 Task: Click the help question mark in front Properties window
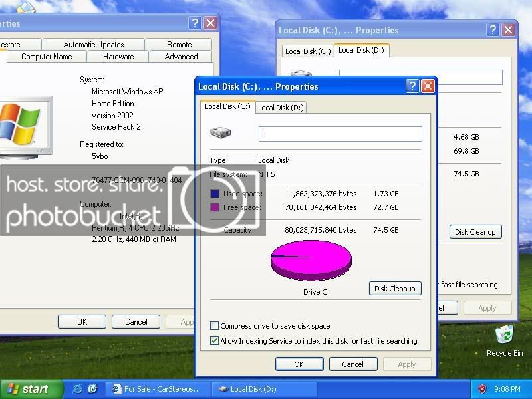(x=412, y=86)
